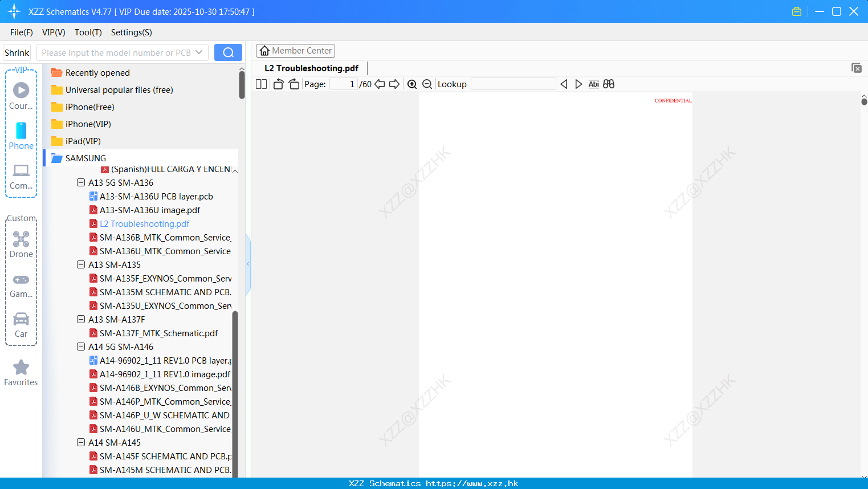Open the Member Center

click(x=295, y=51)
